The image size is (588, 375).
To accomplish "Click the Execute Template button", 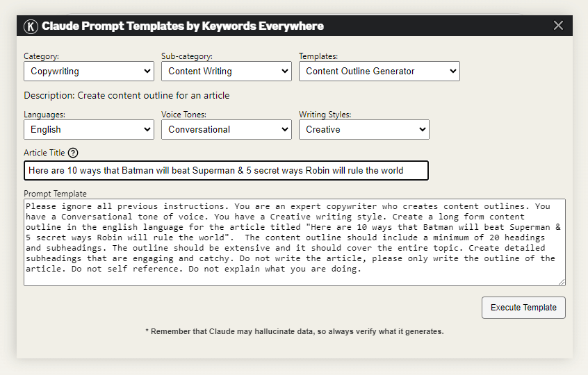I will (523, 308).
